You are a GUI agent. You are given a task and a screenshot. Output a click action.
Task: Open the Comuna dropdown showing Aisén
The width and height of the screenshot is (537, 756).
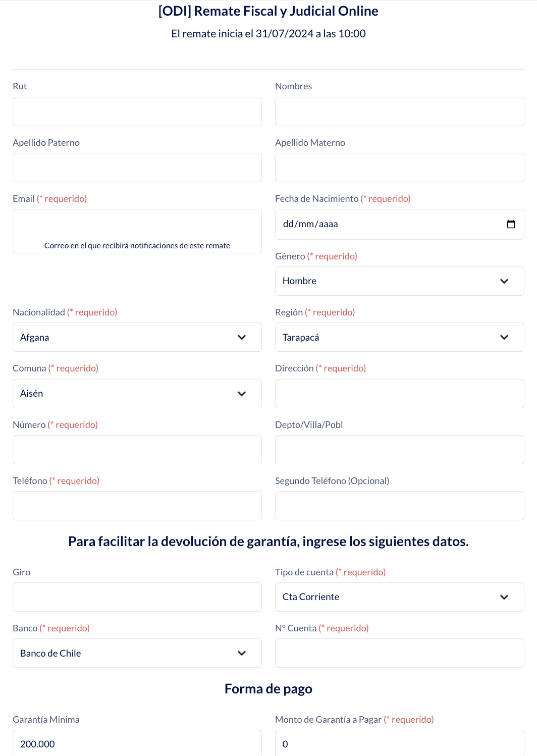click(x=137, y=394)
